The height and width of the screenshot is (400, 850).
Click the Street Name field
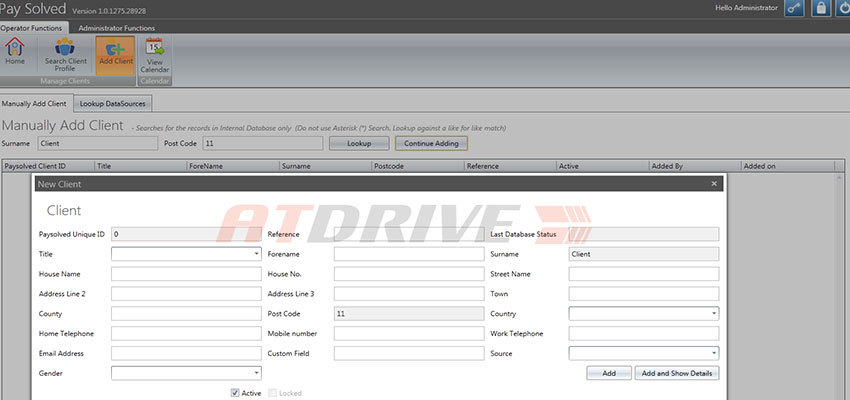[643, 274]
